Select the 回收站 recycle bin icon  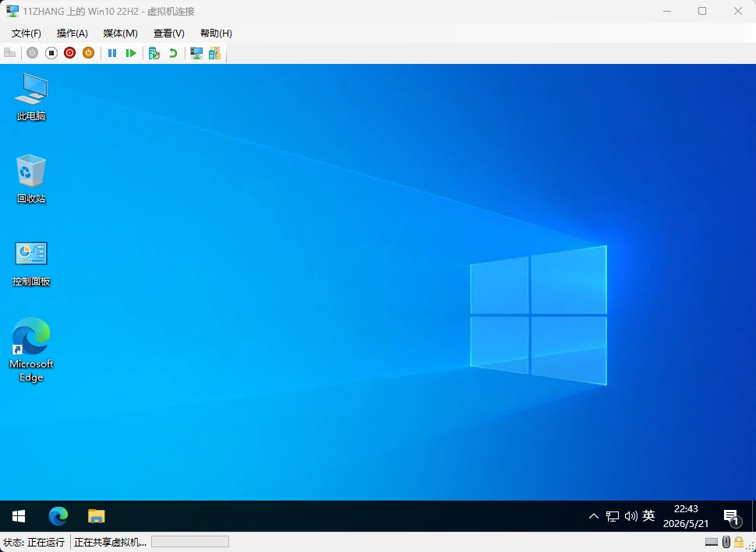pyautogui.click(x=31, y=179)
